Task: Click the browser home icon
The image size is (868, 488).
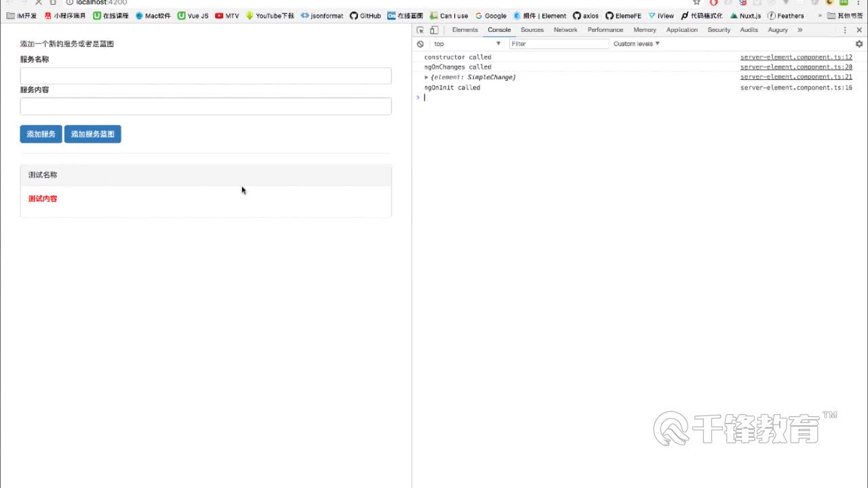Action: point(54,3)
